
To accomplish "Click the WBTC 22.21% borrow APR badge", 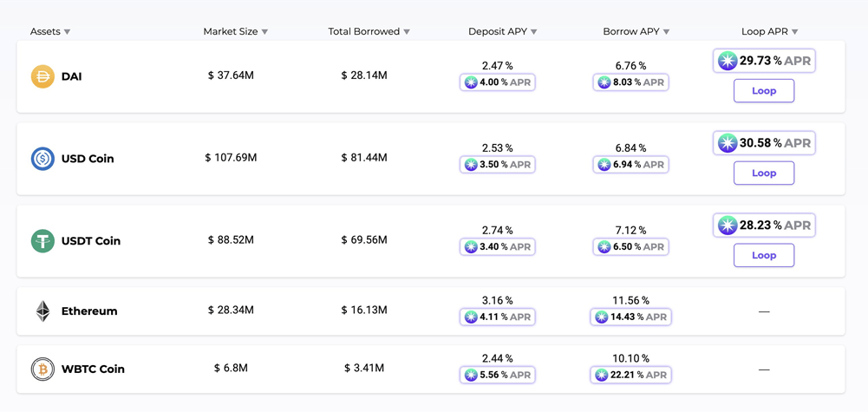I will pyautogui.click(x=630, y=375).
